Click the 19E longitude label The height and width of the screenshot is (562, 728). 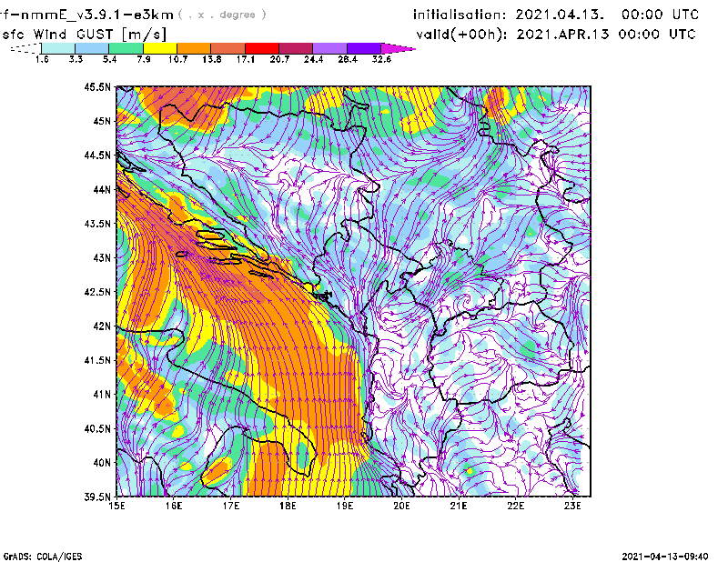[x=345, y=506]
